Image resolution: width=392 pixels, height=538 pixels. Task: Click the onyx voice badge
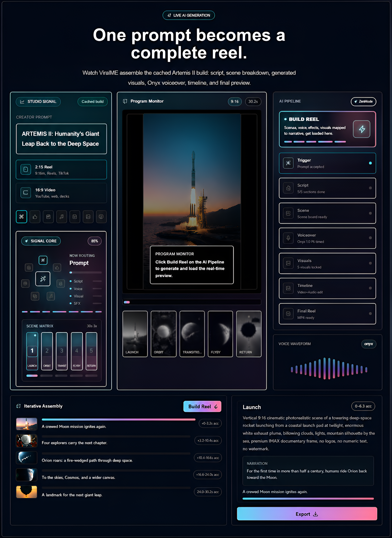click(369, 344)
